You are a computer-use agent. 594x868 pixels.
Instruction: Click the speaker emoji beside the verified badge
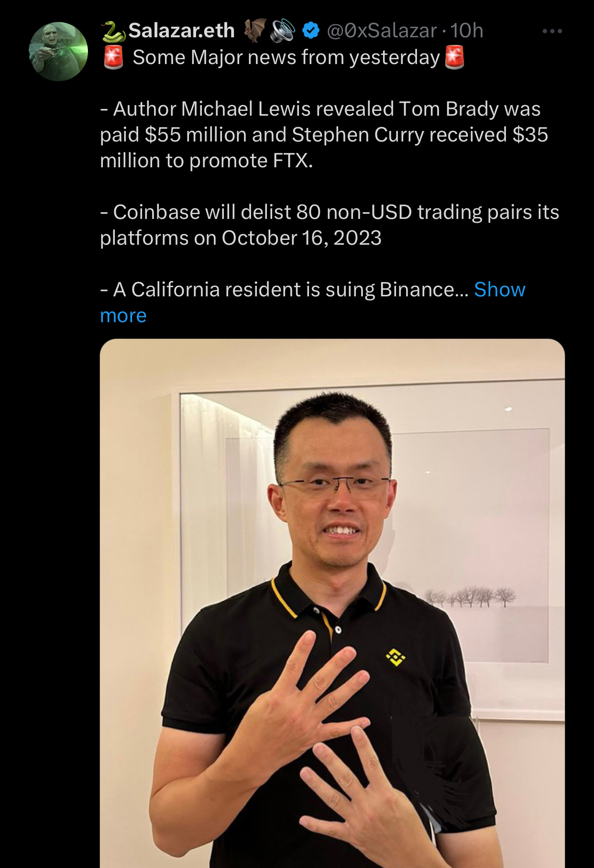pos(283,30)
